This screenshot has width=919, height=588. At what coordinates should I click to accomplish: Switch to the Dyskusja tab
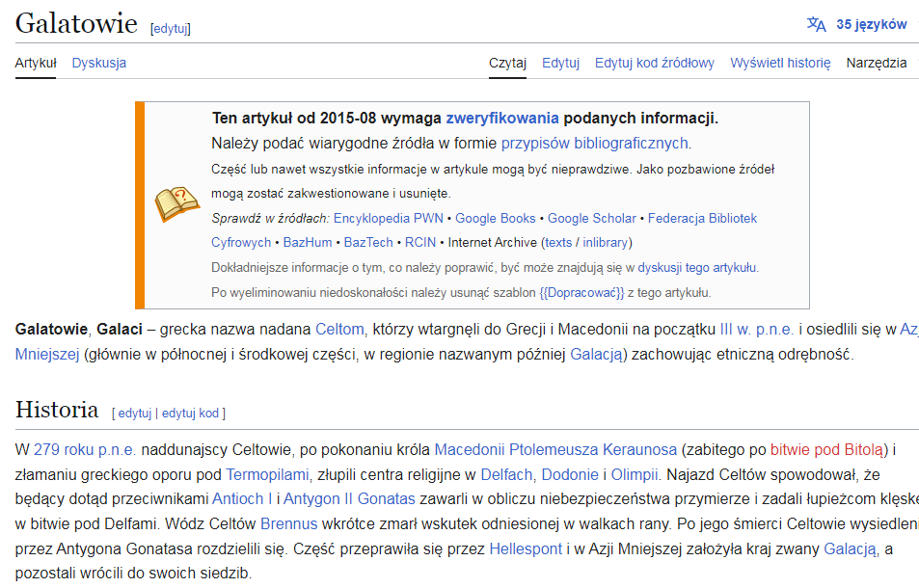[x=99, y=63]
